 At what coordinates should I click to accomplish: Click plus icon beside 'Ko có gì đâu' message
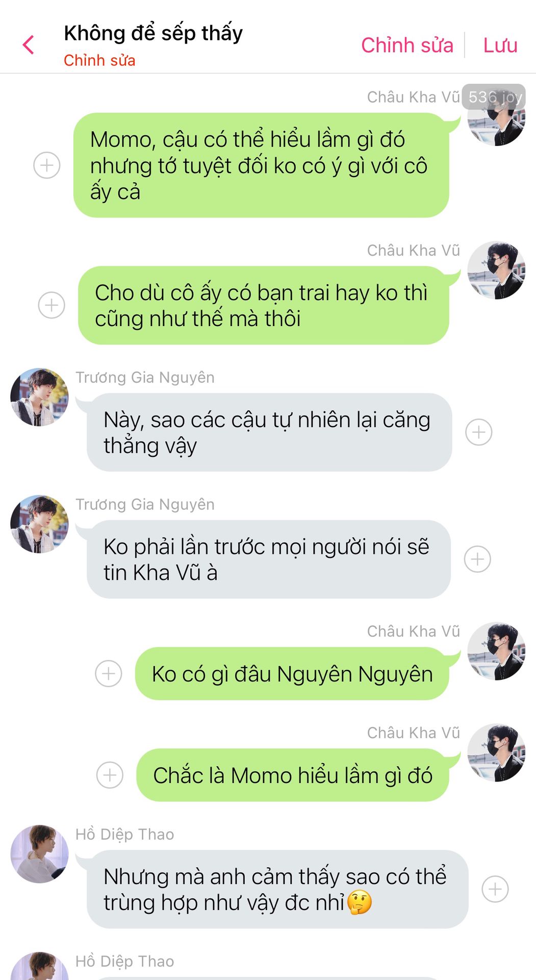pyautogui.click(x=109, y=674)
